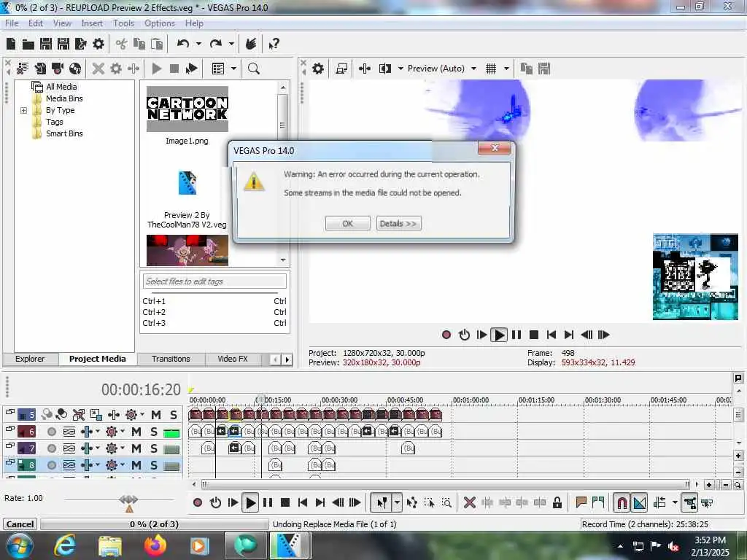
Task: Open the File menu
Action: pyautogui.click(x=12, y=23)
